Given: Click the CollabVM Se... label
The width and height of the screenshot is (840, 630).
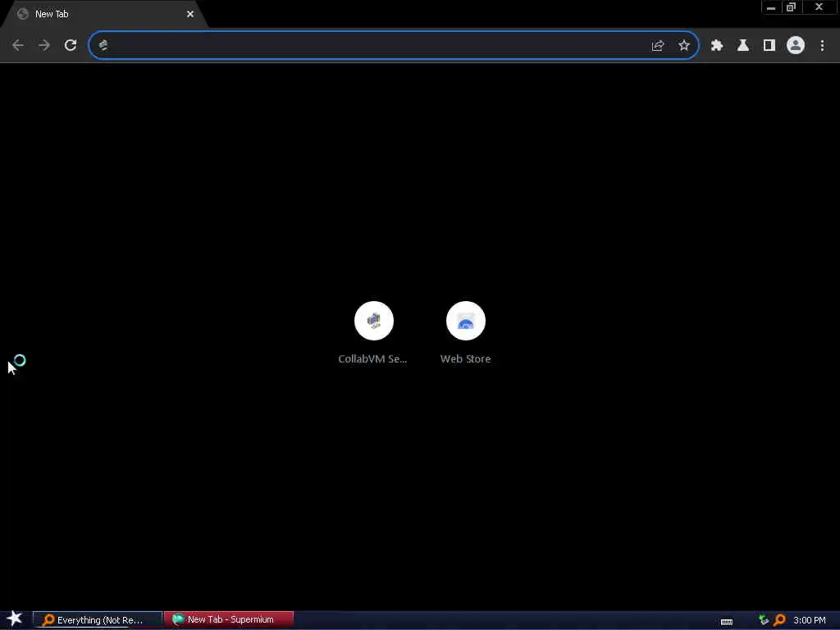Looking at the screenshot, I should (372, 359).
